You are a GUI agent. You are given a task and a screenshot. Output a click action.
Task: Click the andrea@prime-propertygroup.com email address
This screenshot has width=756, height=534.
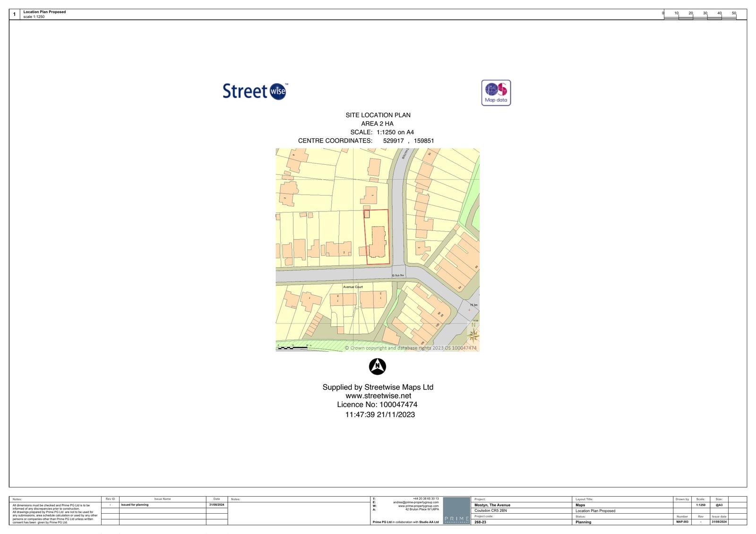point(416,502)
